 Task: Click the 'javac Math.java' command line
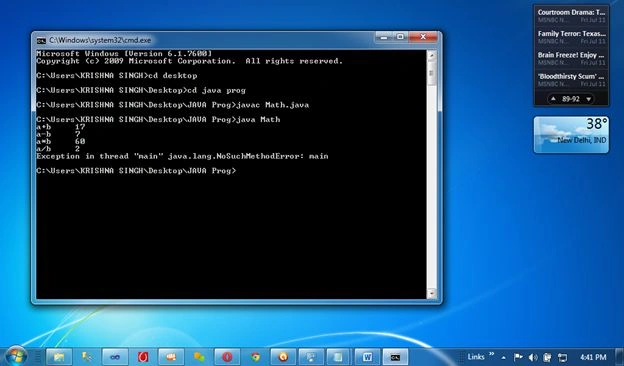click(x=172, y=105)
